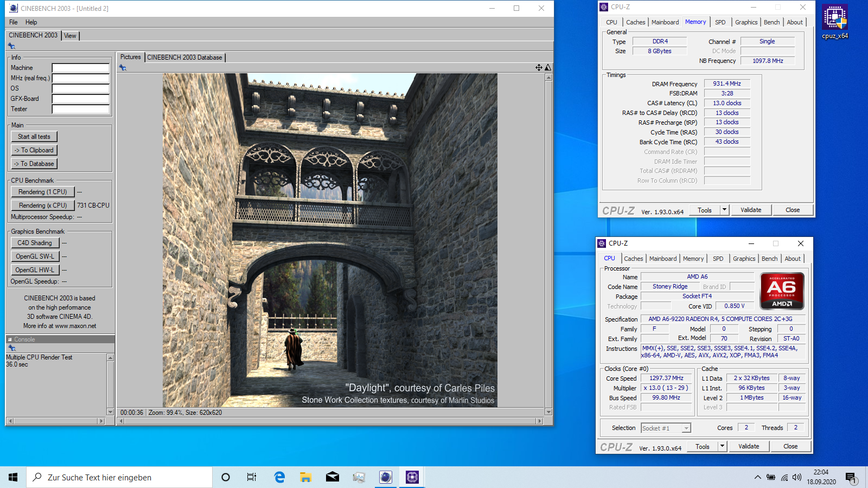Click the GFX-Board input field
The width and height of the screenshot is (868, 488).
point(81,99)
